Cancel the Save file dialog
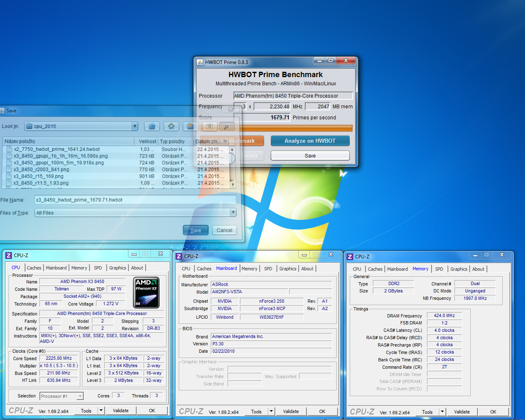 [x=224, y=230]
